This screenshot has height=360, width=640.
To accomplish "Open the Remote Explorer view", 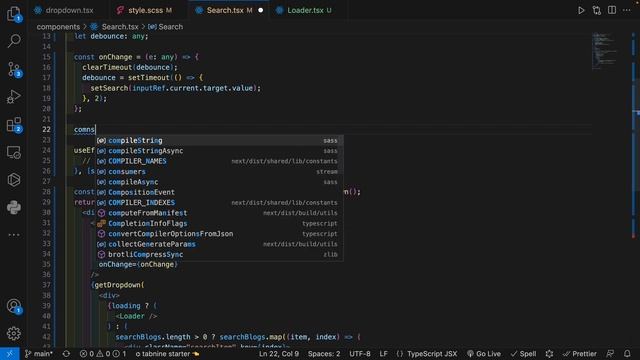I will tap(14, 152).
